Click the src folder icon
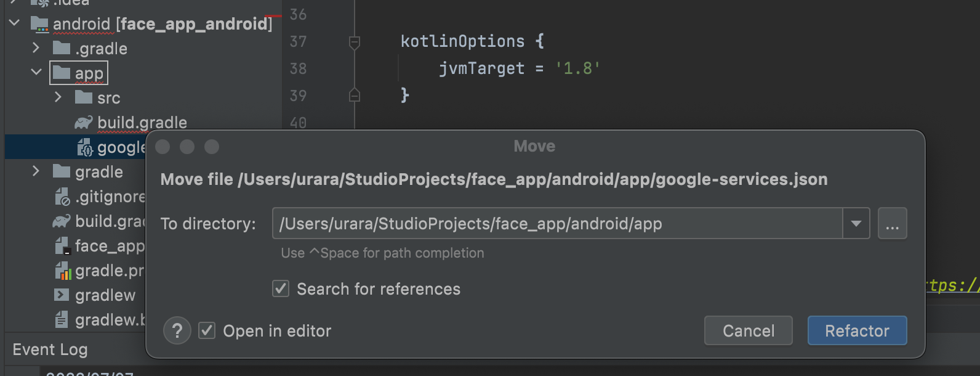 pyautogui.click(x=83, y=97)
